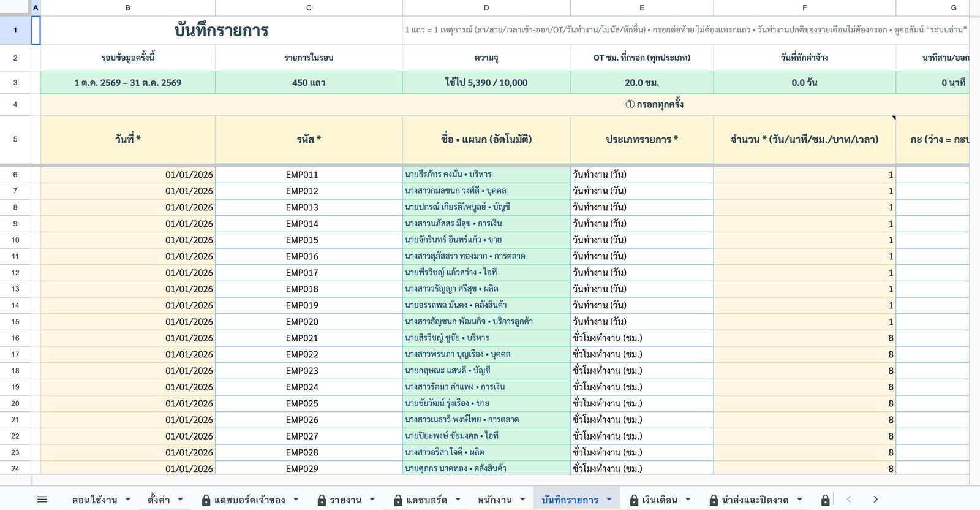Open the ตั้งค่า tab dropdown arrow
This screenshot has width=980, height=510.
pyautogui.click(x=181, y=500)
